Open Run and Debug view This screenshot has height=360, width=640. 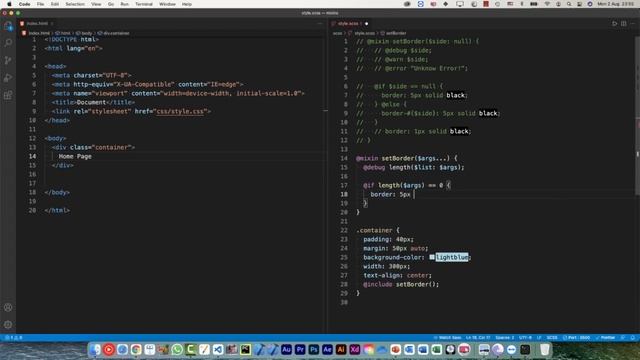point(8,78)
